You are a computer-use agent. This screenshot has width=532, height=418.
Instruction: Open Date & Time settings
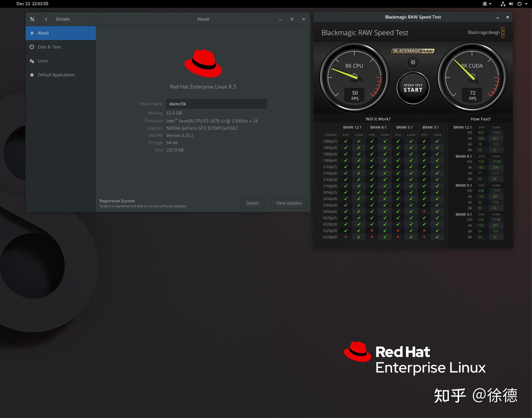(x=61, y=47)
